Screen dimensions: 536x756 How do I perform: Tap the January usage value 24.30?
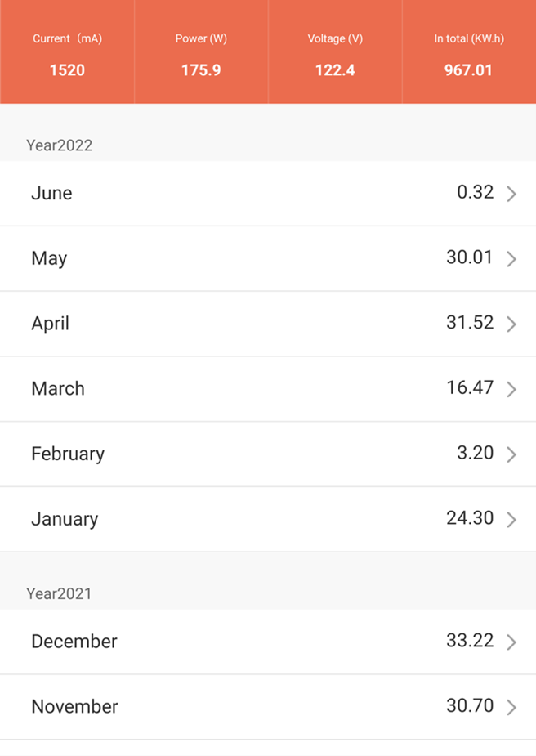pos(470,518)
